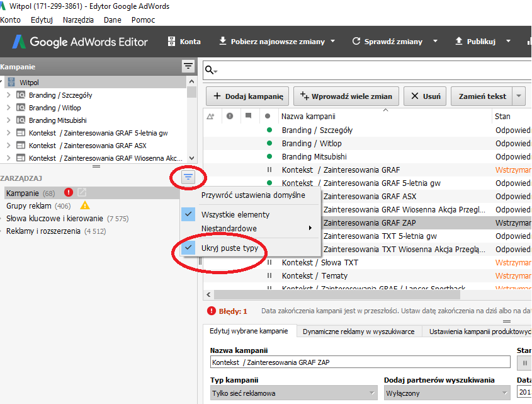
Task: Click the Błędy: 1 error indicator
Action: click(227, 311)
